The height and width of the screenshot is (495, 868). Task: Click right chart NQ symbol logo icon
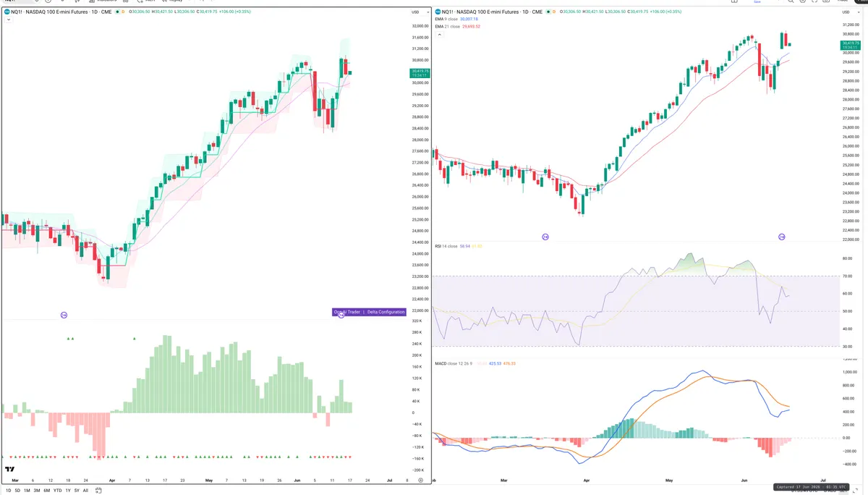click(438, 12)
